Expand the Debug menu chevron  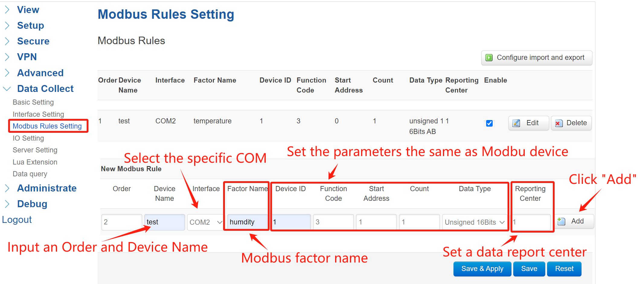pos(7,204)
